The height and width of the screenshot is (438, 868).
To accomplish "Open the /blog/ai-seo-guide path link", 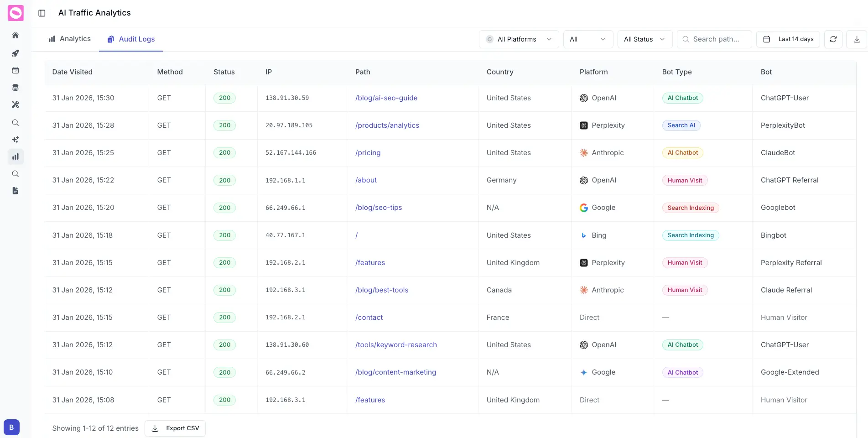I will pyautogui.click(x=386, y=98).
